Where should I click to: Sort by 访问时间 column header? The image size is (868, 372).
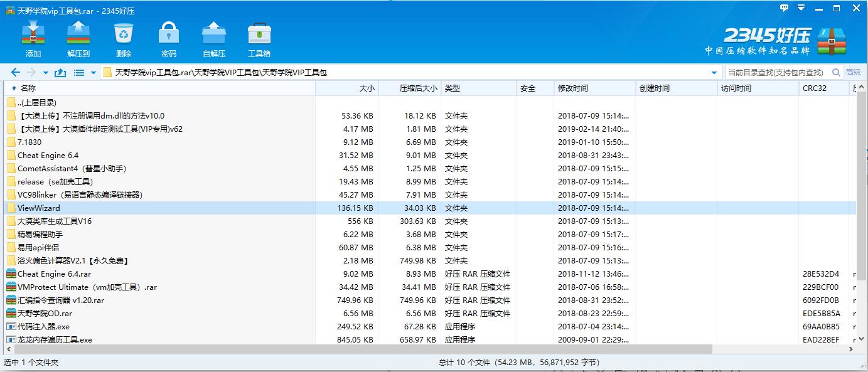tap(758, 88)
